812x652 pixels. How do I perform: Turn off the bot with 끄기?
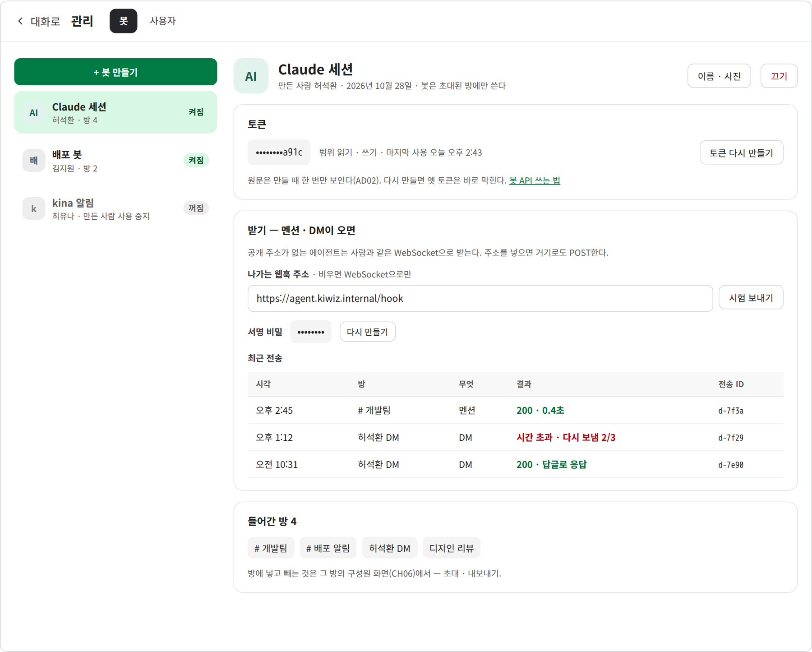pos(779,76)
